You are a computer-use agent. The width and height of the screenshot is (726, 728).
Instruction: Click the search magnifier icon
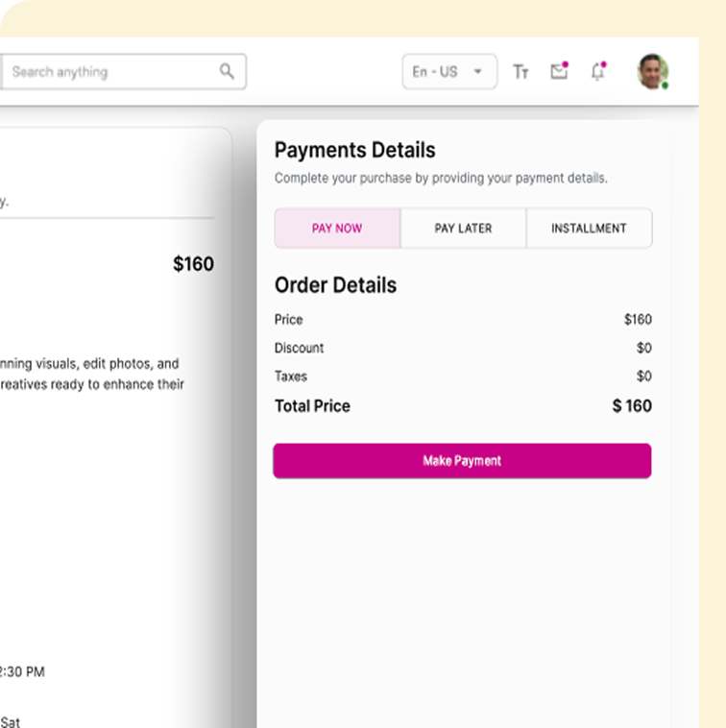pyautogui.click(x=227, y=71)
